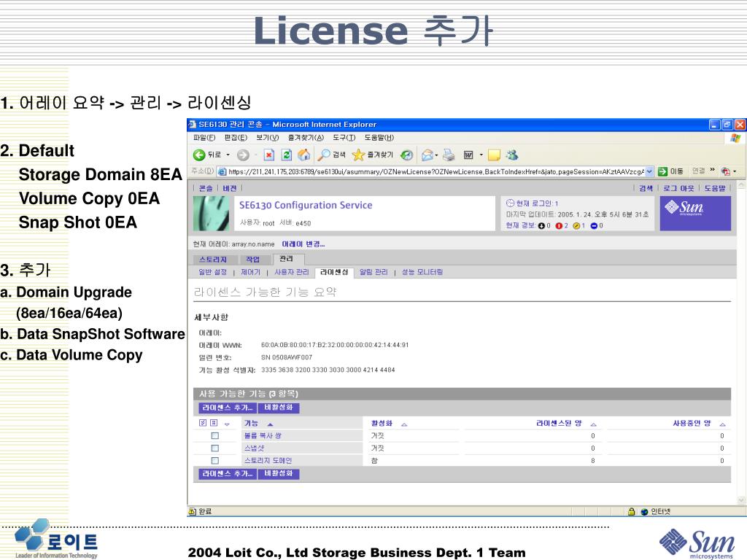Image resolution: width=747 pixels, height=560 pixels.
Task: Open the 편집(E) menu
Action: tap(236, 138)
